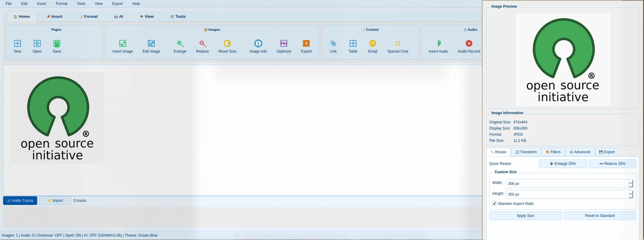Viewport: 644px width, 240px height.
Task: Uncheck Maintain Aspect Ratio checkbox
Action: click(x=495, y=204)
